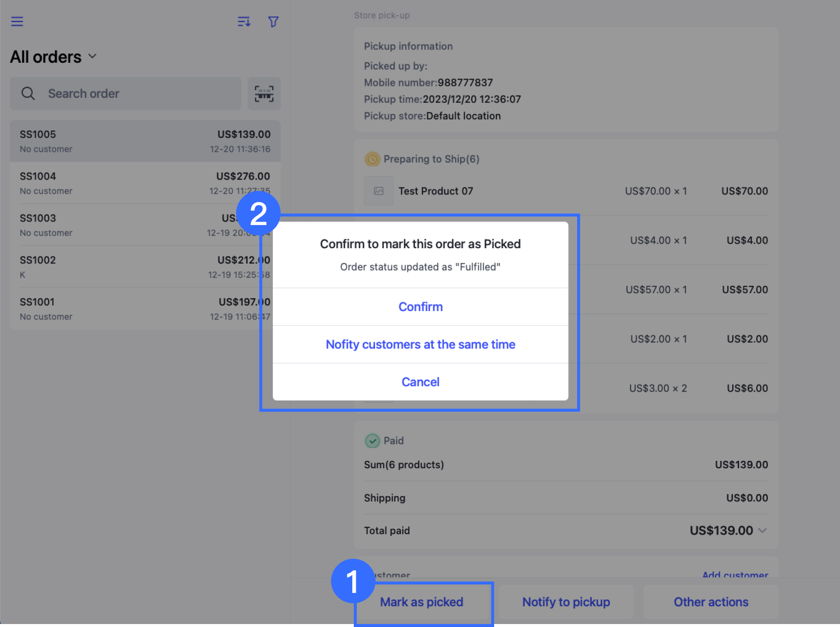Confirm marking order as picked

coord(420,307)
